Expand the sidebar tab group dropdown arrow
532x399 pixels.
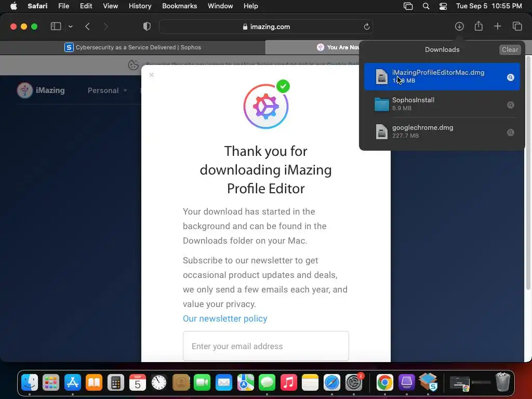[x=70, y=26]
